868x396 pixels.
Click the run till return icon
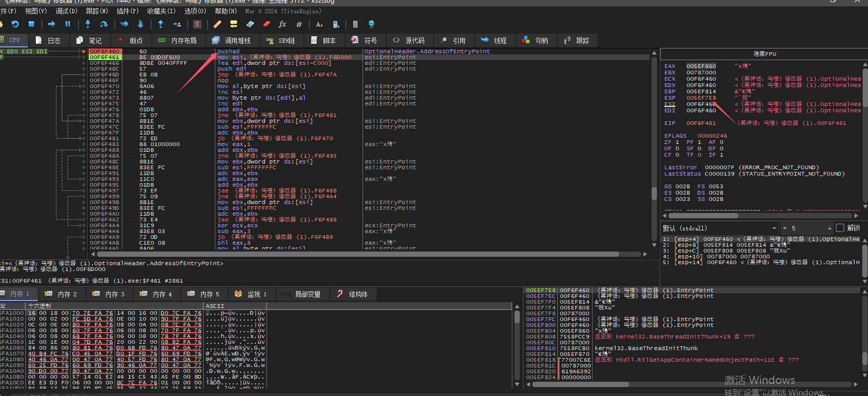pos(160,24)
